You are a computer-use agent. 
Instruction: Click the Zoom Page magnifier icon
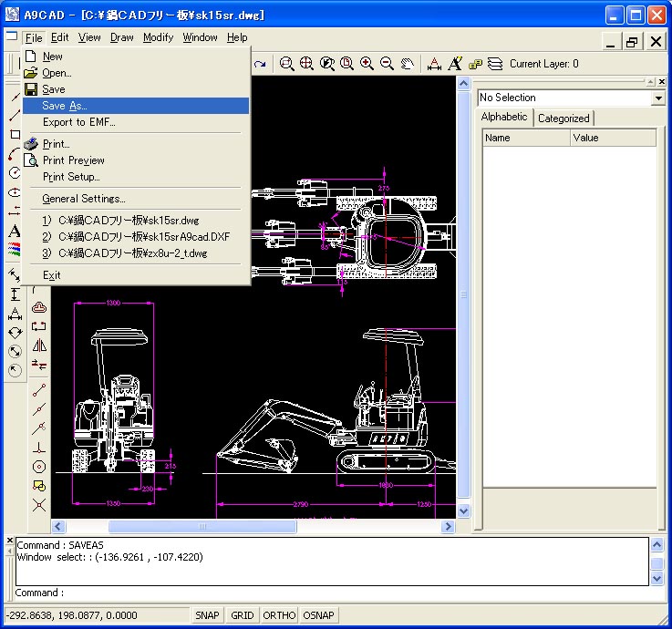pyautogui.click(x=346, y=64)
